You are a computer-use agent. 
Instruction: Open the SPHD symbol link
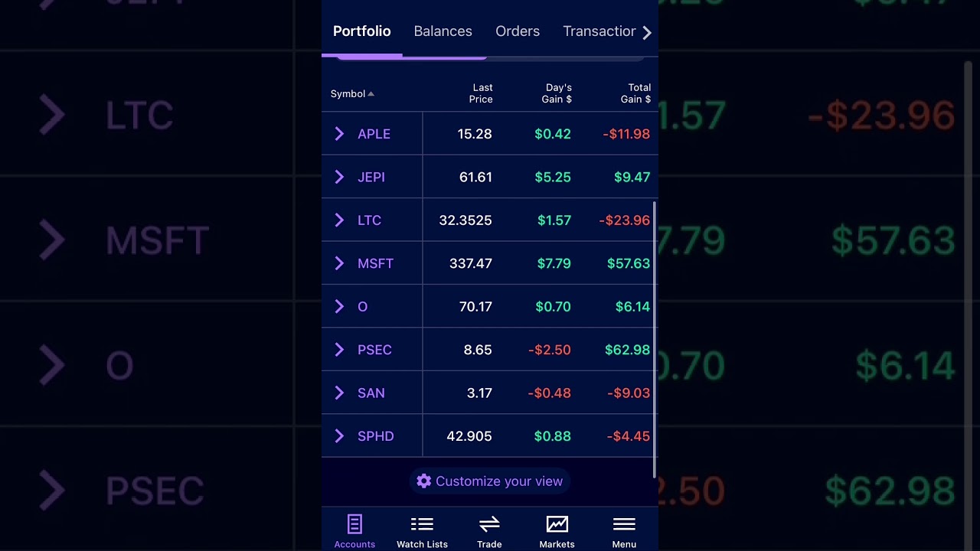[x=375, y=436]
